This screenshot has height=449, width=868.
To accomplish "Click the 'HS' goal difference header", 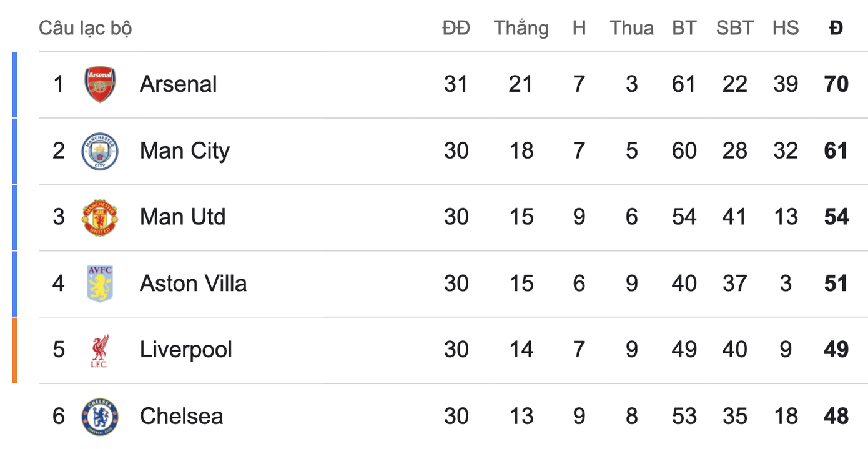I will 785,28.
